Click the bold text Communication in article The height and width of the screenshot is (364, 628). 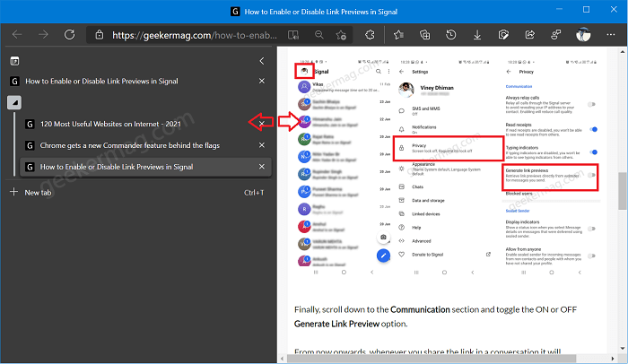point(420,309)
